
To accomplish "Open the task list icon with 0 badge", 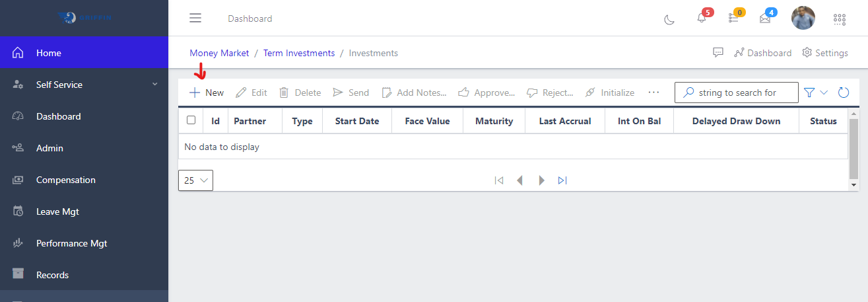I will pos(733,18).
